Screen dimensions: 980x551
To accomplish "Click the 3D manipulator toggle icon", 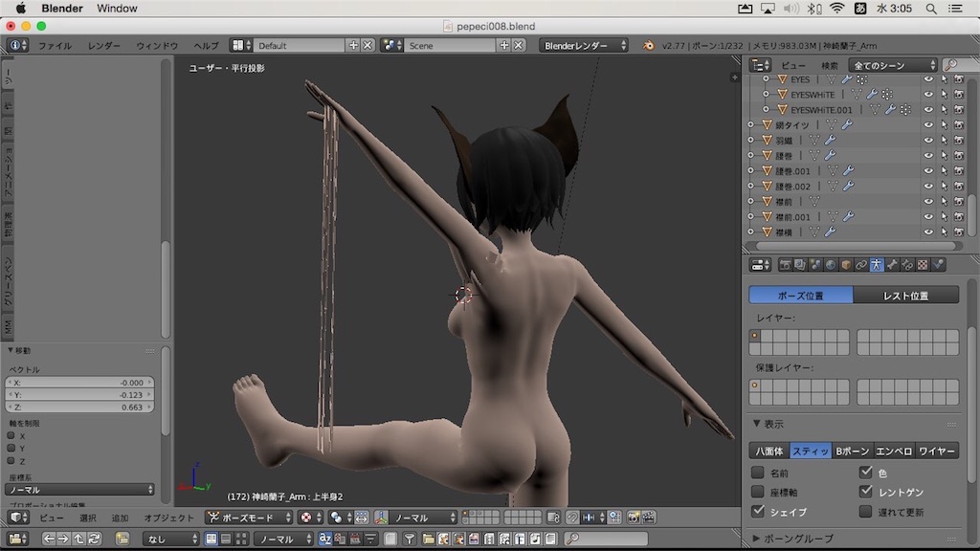I will pyautogui.click(x=381, y=518).
